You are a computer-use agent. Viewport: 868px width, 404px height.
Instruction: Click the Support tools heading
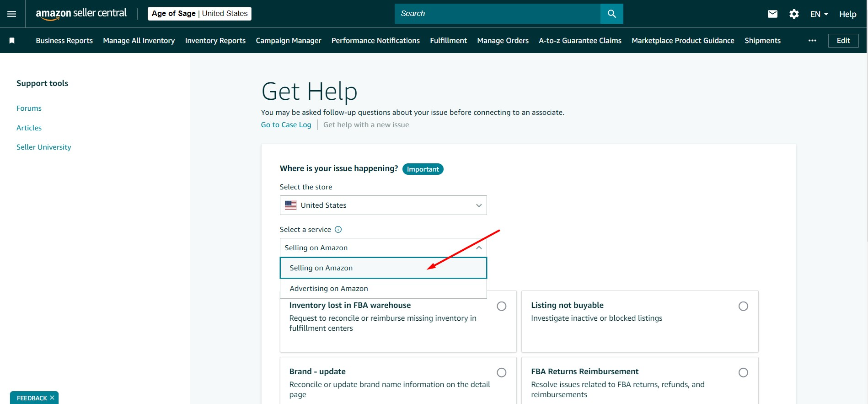pyautogui.click(x=42, y=83)
